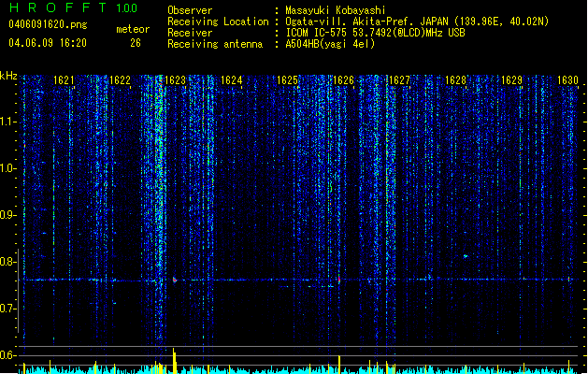
Task: Click the 1625 time marker
Action: [287, 80]
